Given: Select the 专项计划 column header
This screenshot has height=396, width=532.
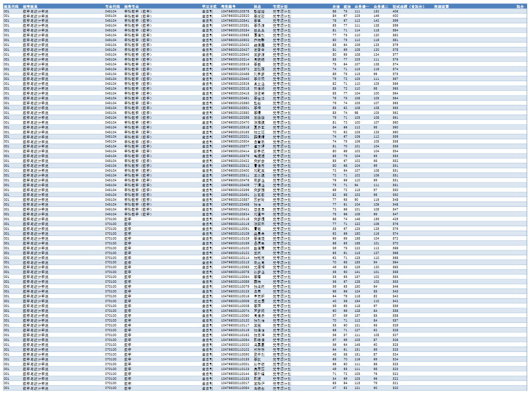Looking at the screenshot, I should (x=280, y=7).
